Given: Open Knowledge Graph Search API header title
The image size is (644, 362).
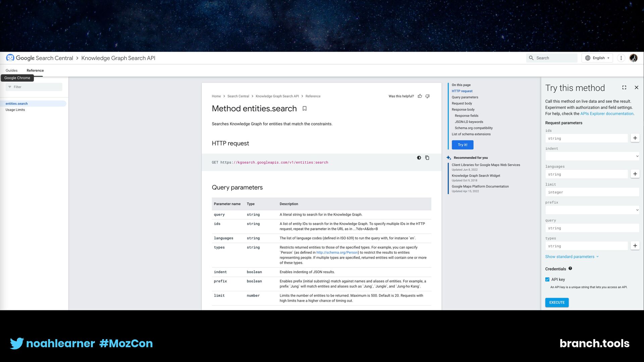Looking at the screenshot, I should pyautogui.click(x=118, y=58).
